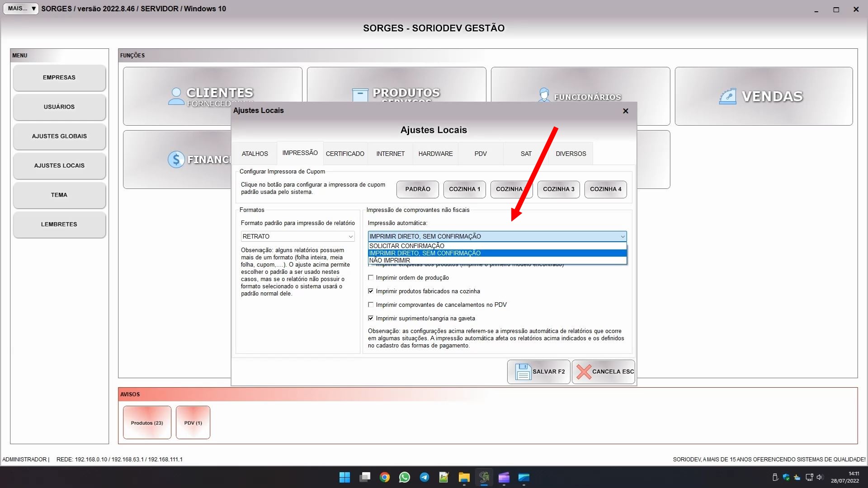Open Telegram from the taskbar
Image resolution: width=868 pixels, height=488 pixels.
pyautogui.click(x=424, y=477)
